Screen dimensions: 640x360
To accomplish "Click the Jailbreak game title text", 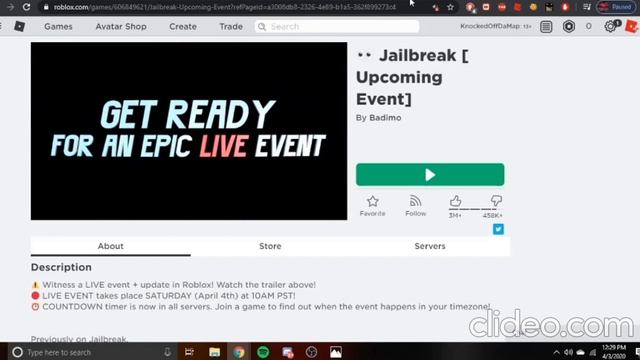I will point(412,77).
